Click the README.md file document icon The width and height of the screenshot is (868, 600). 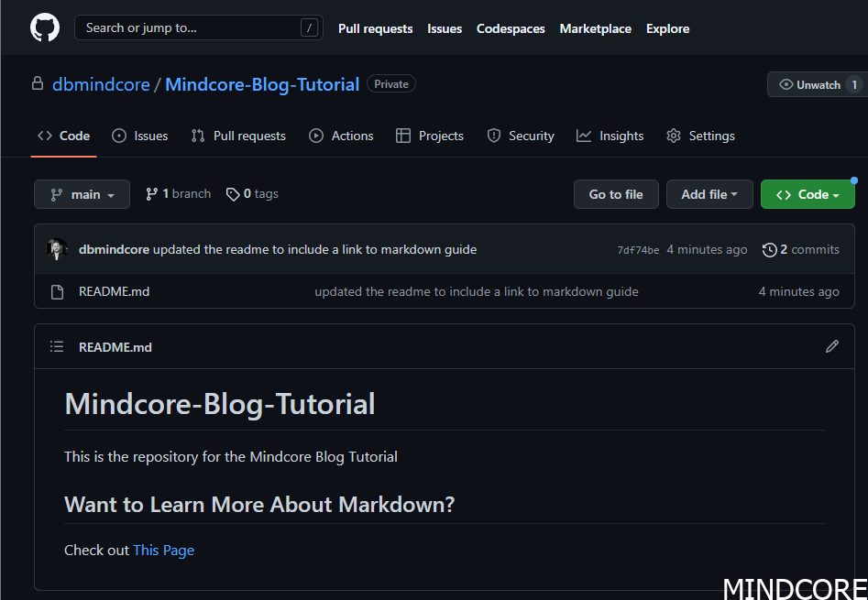(57, 291)
